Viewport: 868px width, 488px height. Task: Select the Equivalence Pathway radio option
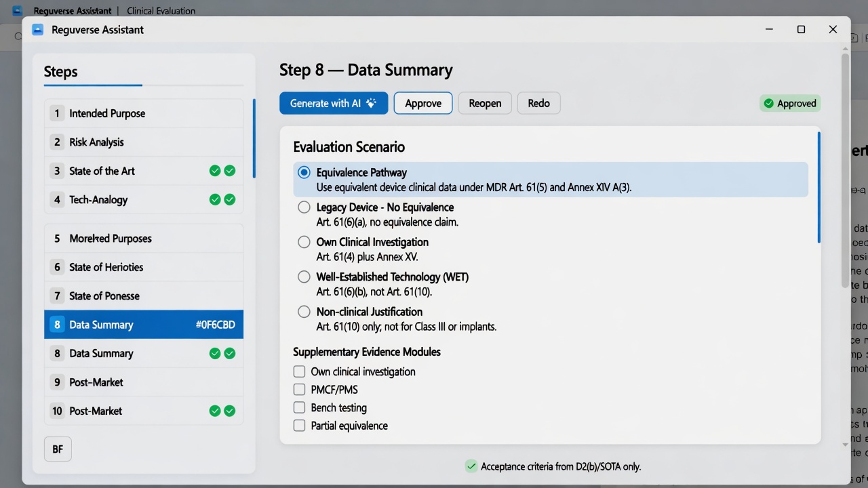pyautogui.click(x=304, y=172)
